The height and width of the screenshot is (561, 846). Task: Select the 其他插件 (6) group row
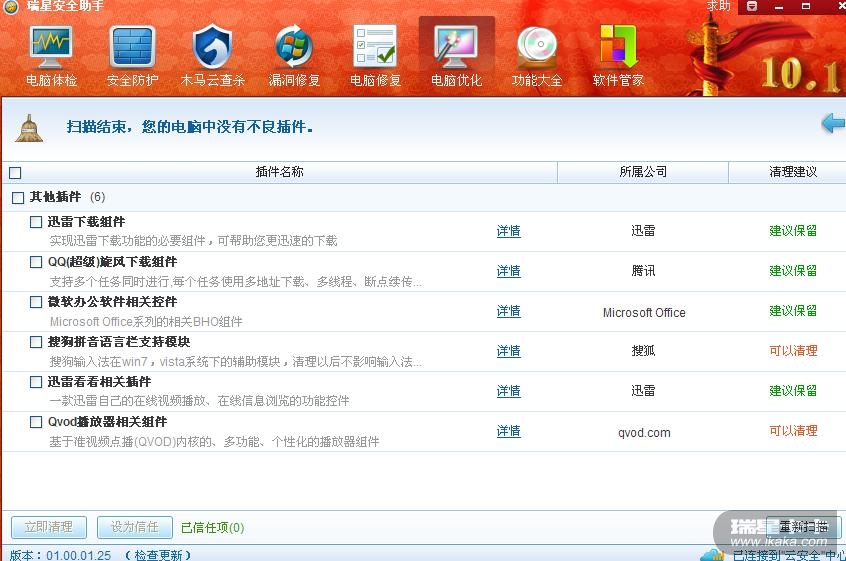(x=424, y=197)
